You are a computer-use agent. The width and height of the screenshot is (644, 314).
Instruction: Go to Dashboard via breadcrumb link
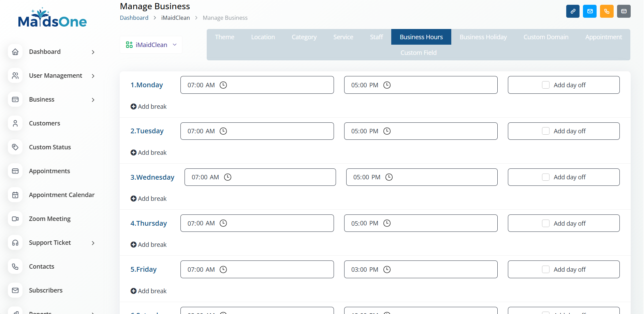(134, 18)
